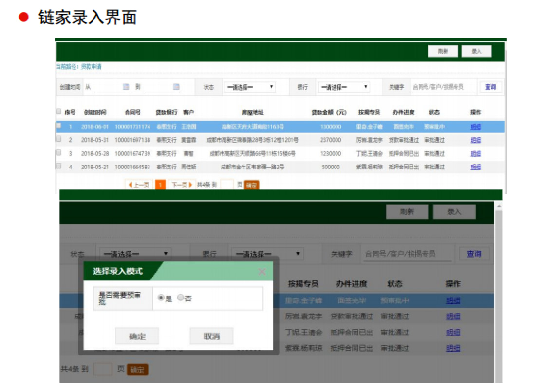Click 刷新 on the list page header

pos(443,51)
